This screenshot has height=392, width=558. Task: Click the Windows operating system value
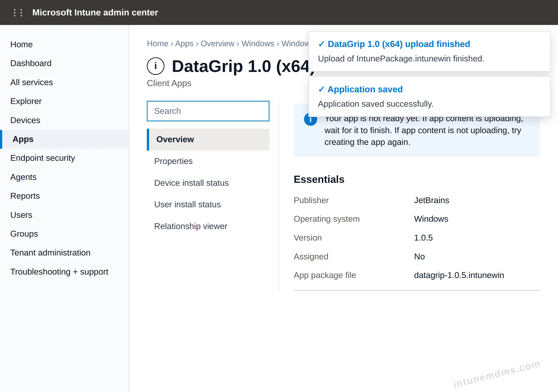(431, 219)
